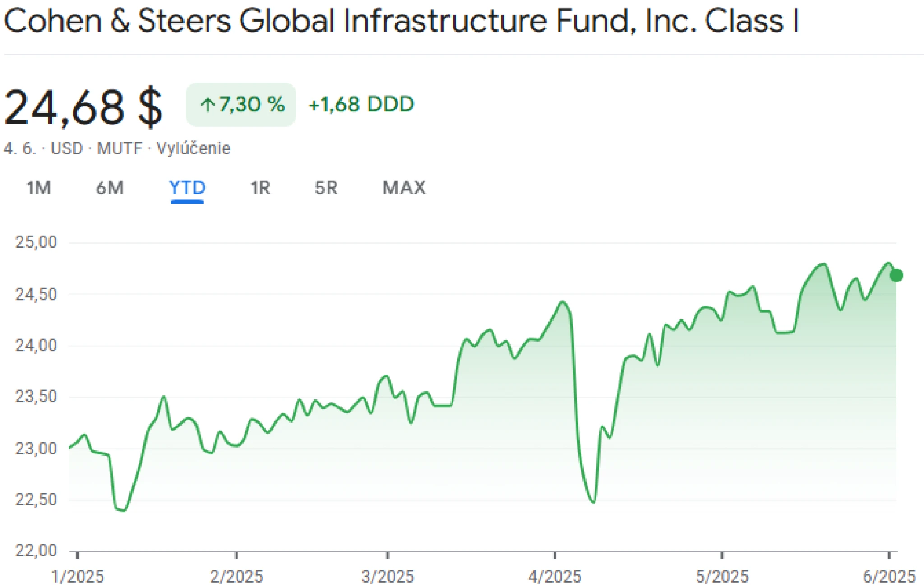Open the 1R one-year range tab

pos(260,187)
